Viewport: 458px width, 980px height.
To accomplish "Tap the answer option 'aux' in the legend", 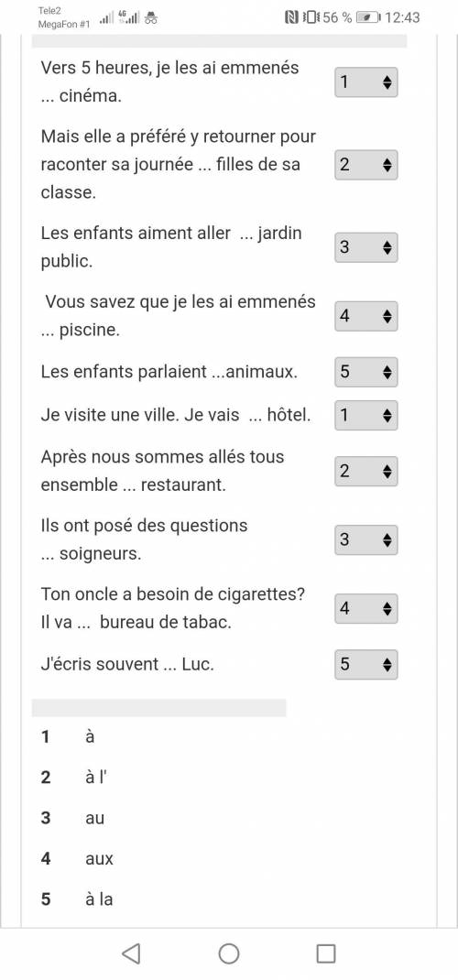I will point(99,859).
